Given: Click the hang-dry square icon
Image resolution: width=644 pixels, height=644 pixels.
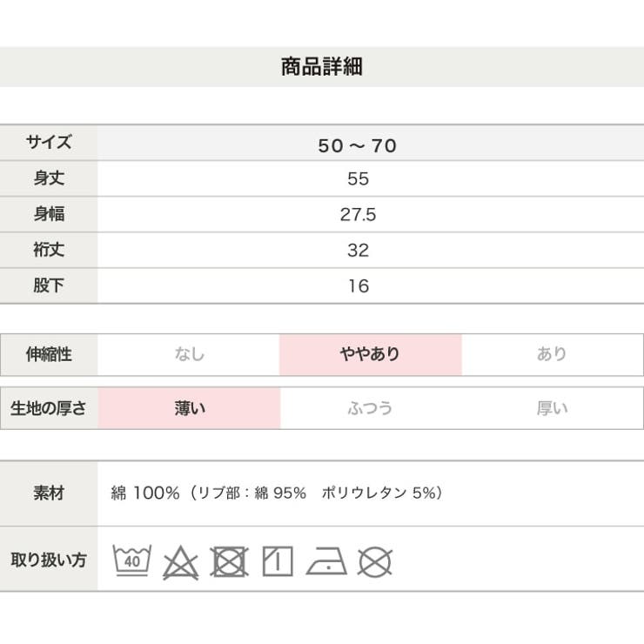Looking at the screenshot, I should point(278,560).
